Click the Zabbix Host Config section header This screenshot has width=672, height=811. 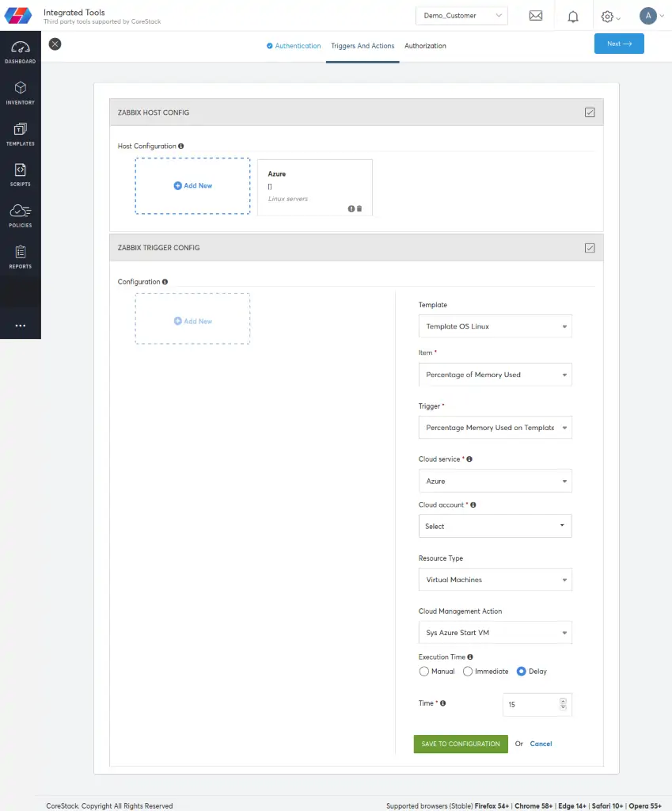pos(356,112)
